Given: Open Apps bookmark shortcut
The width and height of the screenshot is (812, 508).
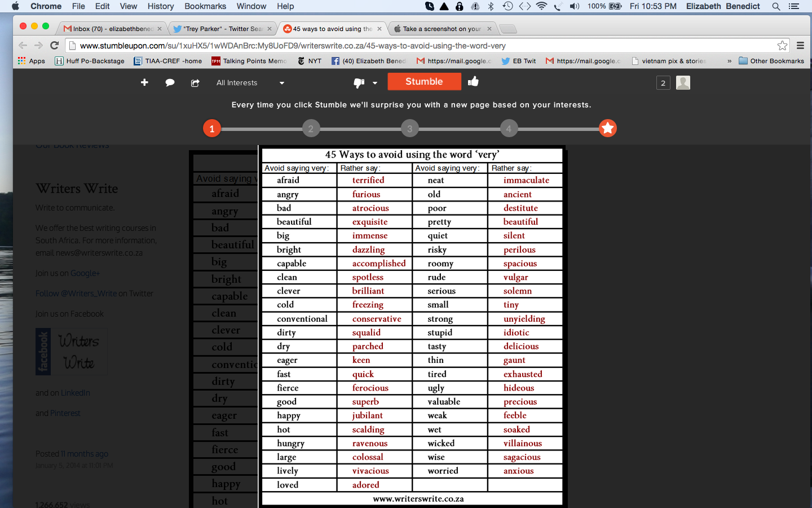Looking at the screenshot, I should pyautogui.click(x=32, y=61).
